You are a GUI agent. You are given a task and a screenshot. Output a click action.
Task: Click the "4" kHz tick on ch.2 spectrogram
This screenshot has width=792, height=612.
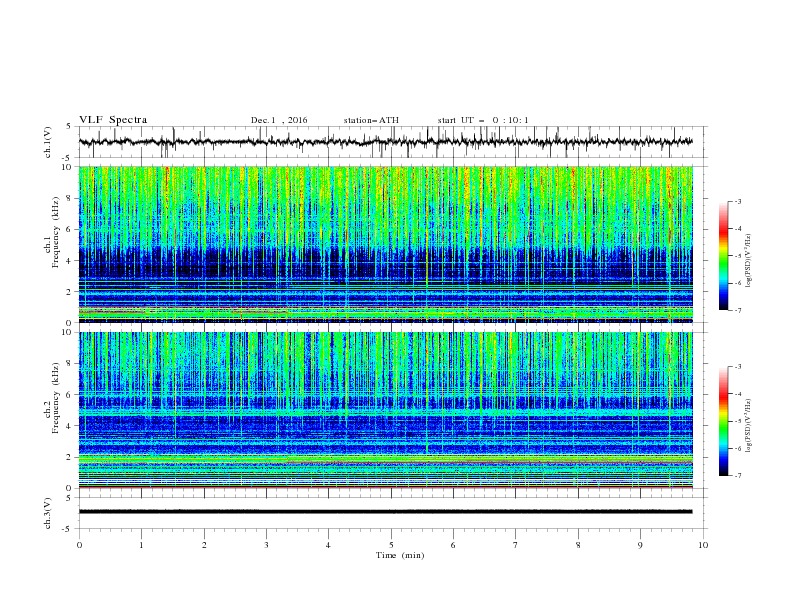pos(71,426)
